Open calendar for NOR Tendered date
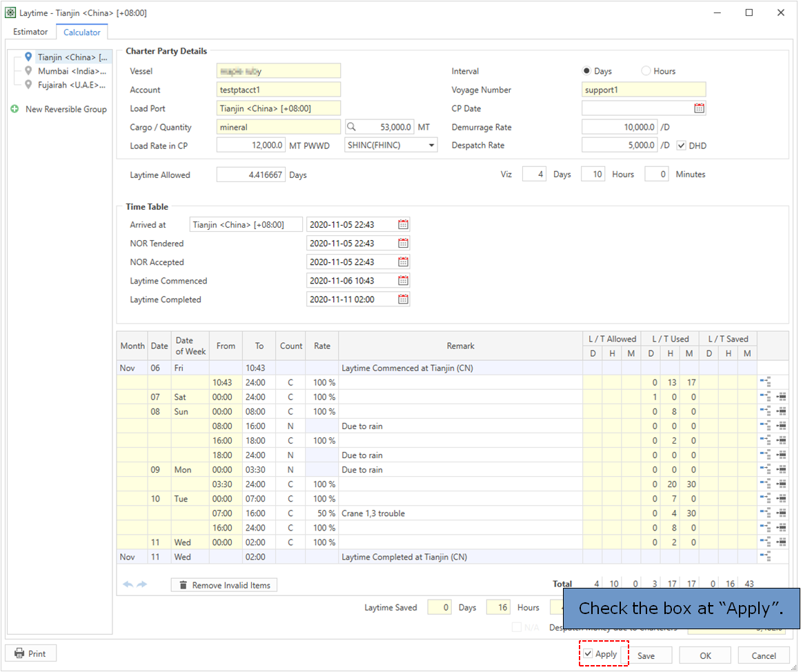 pyautogui.click(x=404, y=244)
